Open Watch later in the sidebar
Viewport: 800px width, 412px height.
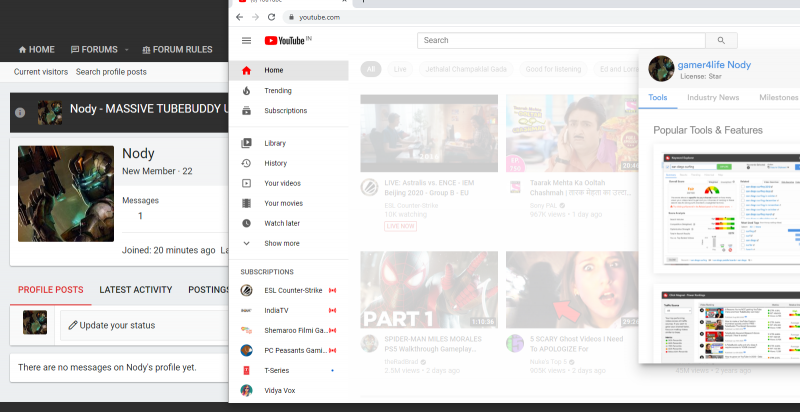pyautogui.click(x=282, y=223)
